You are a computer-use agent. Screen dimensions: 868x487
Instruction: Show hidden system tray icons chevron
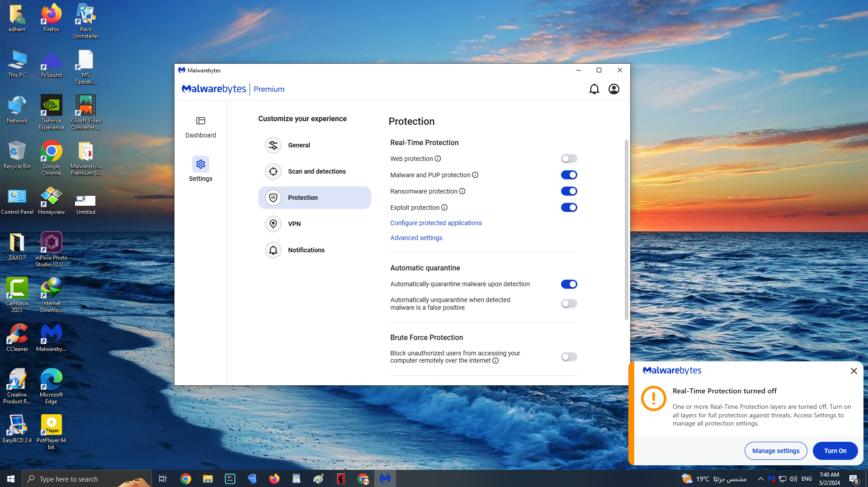tap(761, 479)
